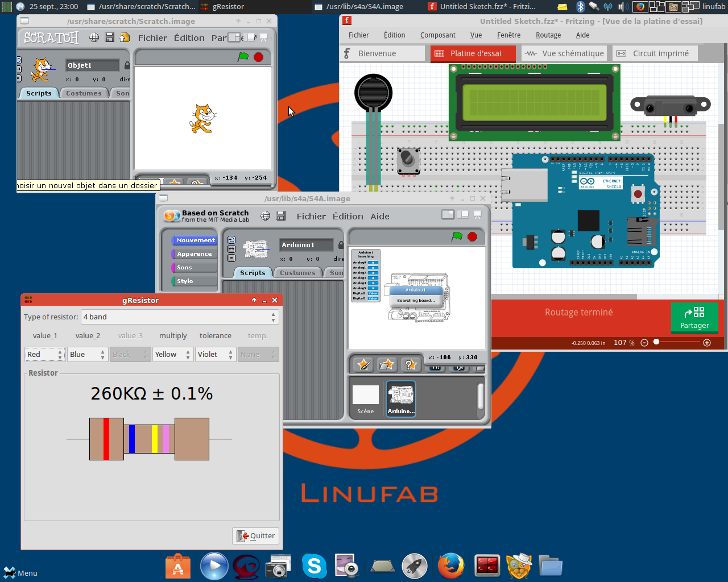Switch Scratch to small stage layout
The height and width of the screenshot is (582, 728).
point(234,37)
